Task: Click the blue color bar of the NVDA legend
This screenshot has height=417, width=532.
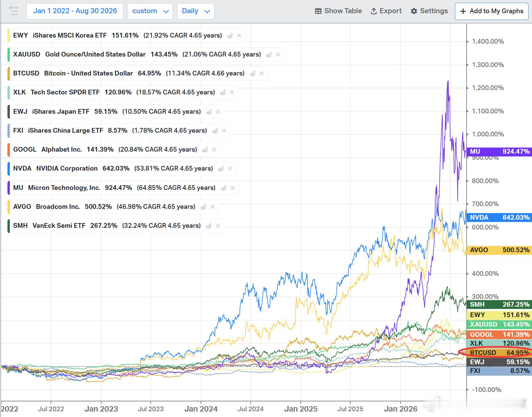Action: (x=8, y=169)
